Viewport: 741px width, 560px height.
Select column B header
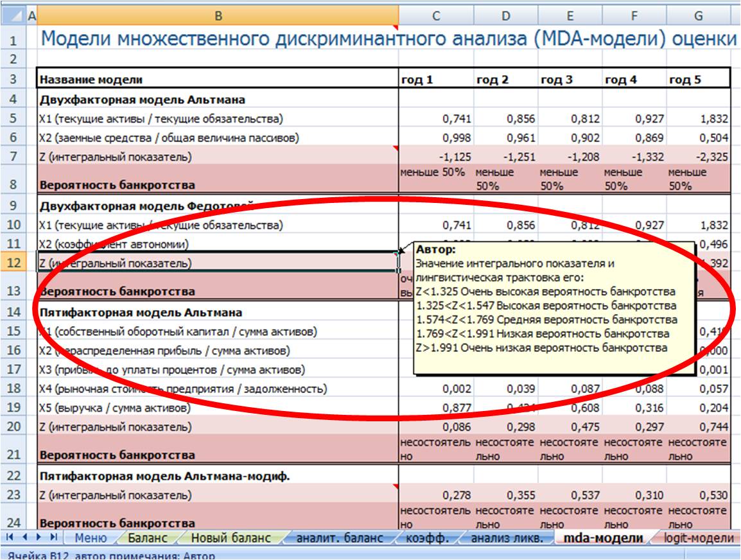tap(218, 16)
